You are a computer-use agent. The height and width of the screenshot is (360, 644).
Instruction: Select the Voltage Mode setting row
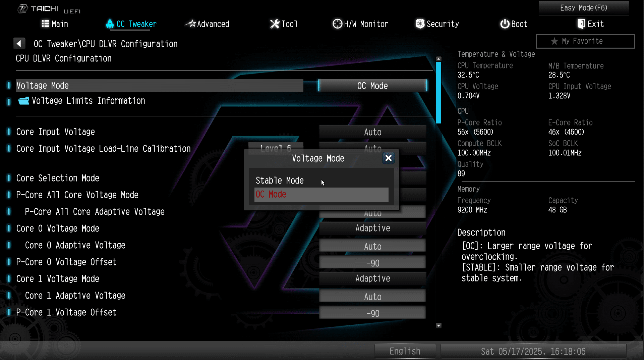tap(160, 86)
